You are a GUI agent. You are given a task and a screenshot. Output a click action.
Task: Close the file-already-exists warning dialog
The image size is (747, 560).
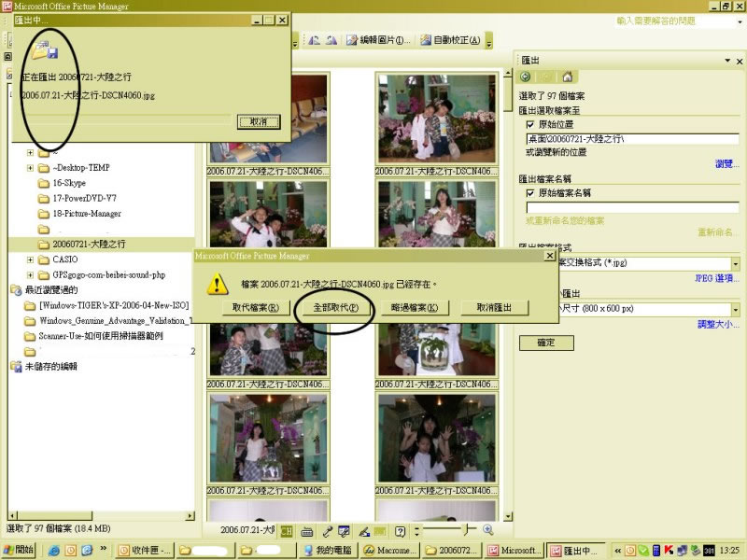tap(550, 256)
